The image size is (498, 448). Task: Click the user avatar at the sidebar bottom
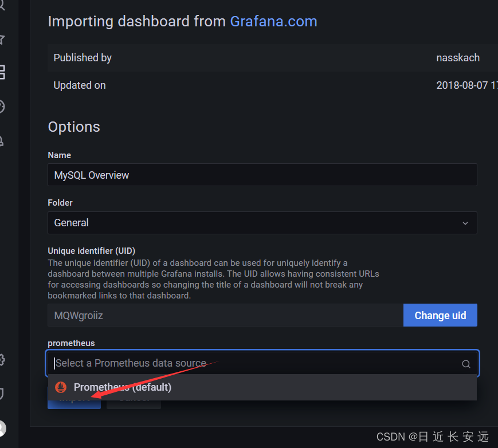coord(2,429)
